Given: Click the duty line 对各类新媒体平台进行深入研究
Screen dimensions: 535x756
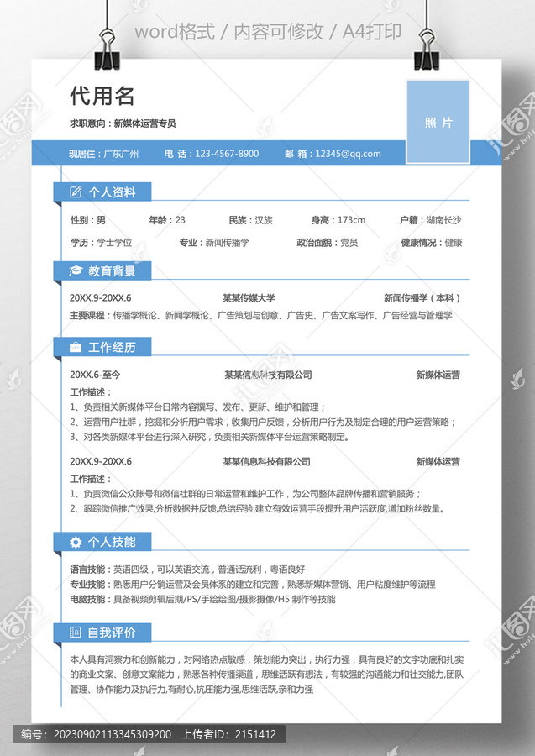Looking at the screenshot, I should click(210, 437).
